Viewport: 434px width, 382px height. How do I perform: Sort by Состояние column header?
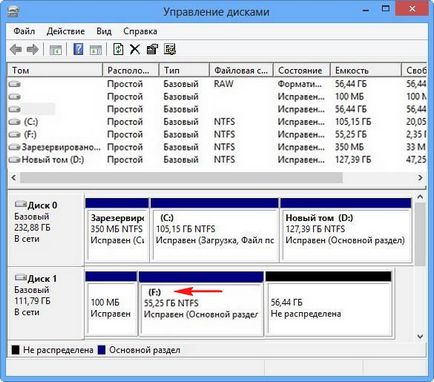pyautogui.click(x=302, y=70)
